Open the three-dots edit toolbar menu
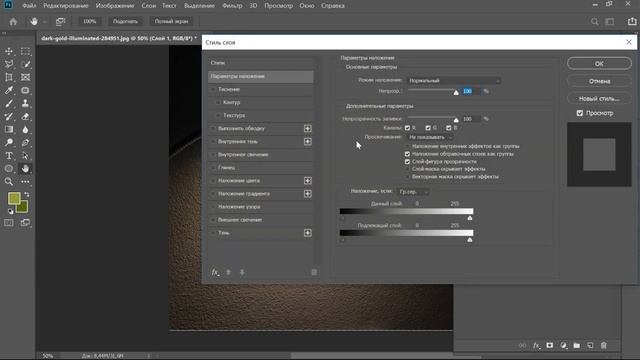Image resolution: width=640 pixels, height=360 pixels. (25, 182)
